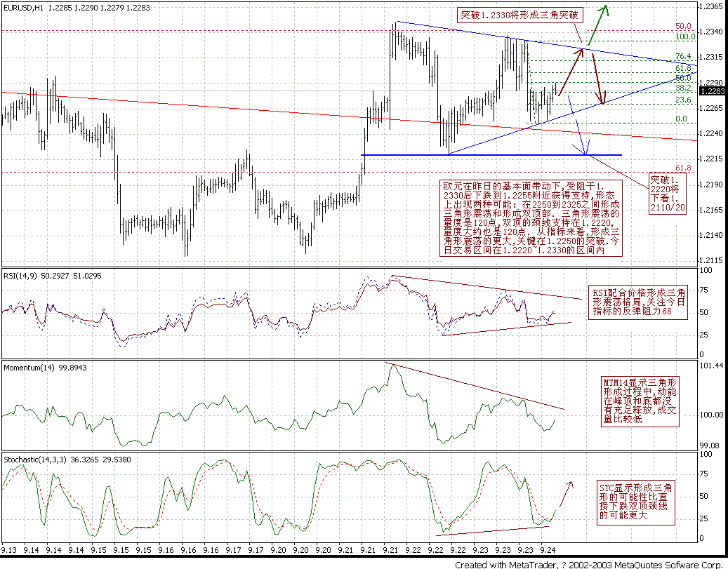The image size is (728, 569).
Task: Select the green Fibonacci 61.8 level label
Action: [x=684, y=69]
